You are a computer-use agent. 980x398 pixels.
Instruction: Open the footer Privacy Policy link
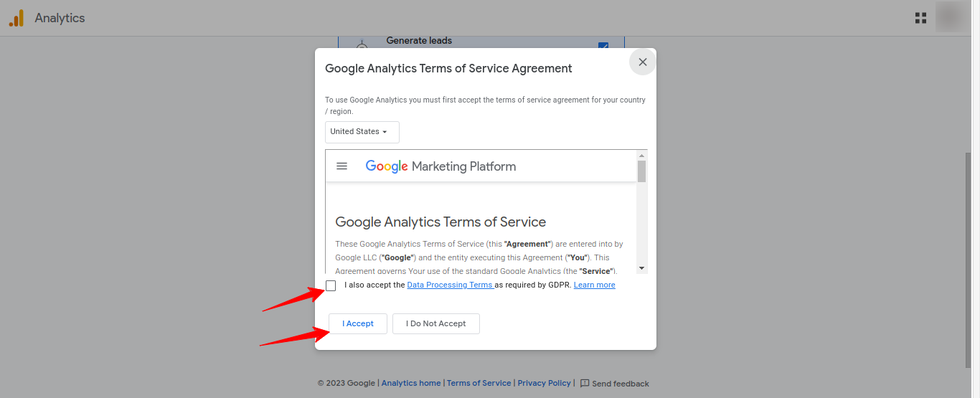[x=544, y=384]
